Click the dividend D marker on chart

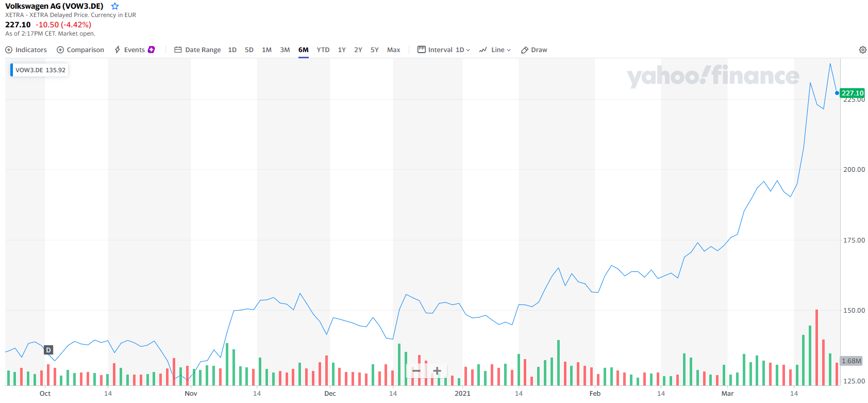coord(48,350)
